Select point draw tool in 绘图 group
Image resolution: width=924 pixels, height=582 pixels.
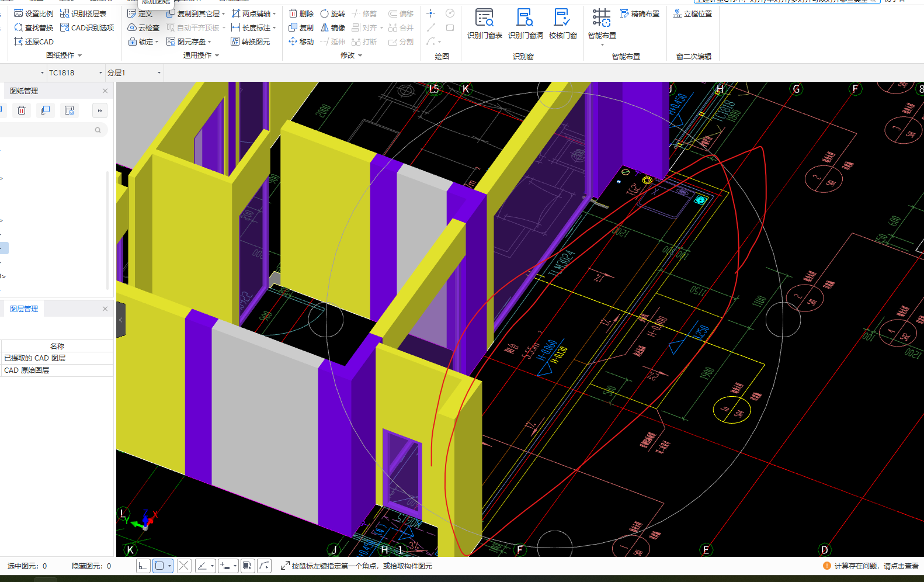(x=431, y=13)
